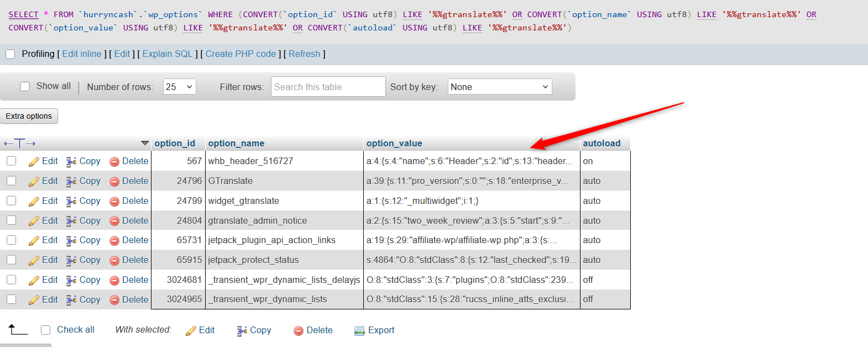Image resolution: width=868 pixels, height=347 pixels.
Task: Click copy icon for jetpack_protect_status row
Action: [x=71, y=260]
